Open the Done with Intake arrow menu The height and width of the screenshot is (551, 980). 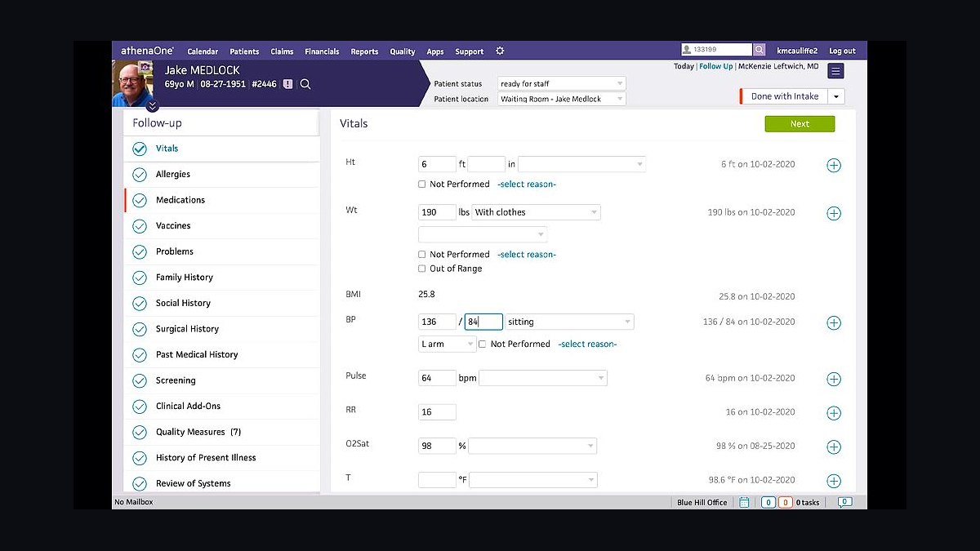click(x=835, y=96)
